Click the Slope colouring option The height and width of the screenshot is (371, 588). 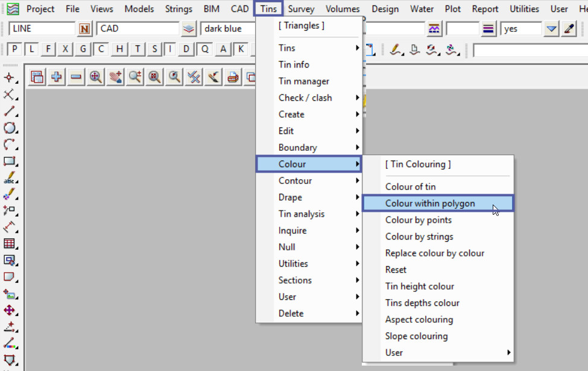click(416, 336)
